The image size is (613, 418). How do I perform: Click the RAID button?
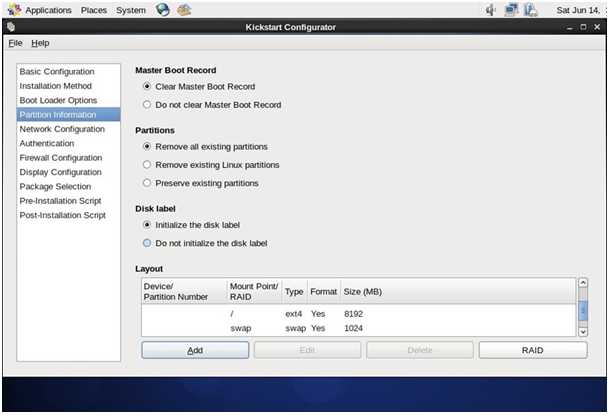533,350
